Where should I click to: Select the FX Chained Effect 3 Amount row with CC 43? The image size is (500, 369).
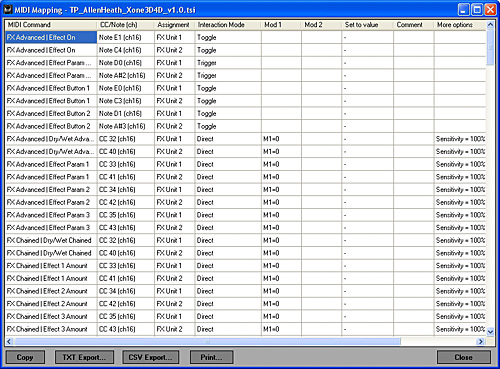click(245, 329)
